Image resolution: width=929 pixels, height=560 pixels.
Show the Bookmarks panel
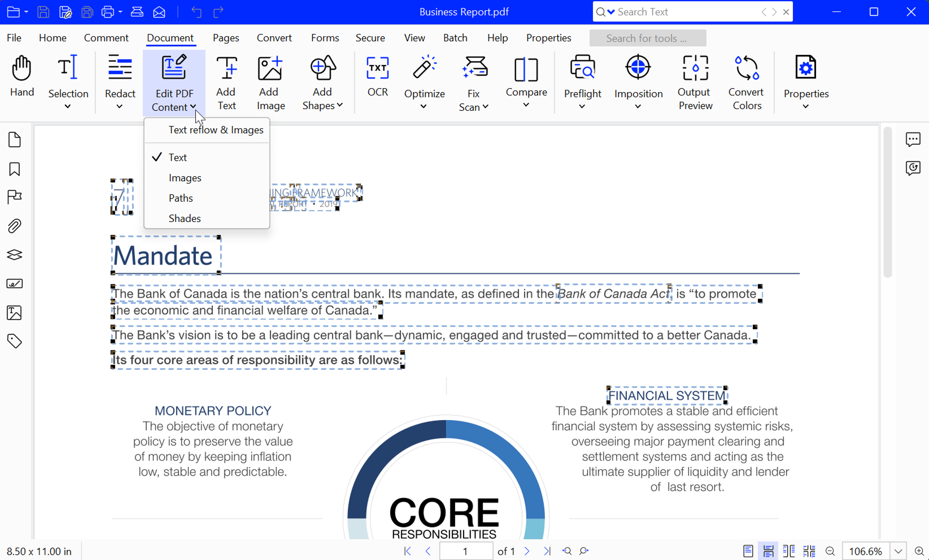pos(14,169)
